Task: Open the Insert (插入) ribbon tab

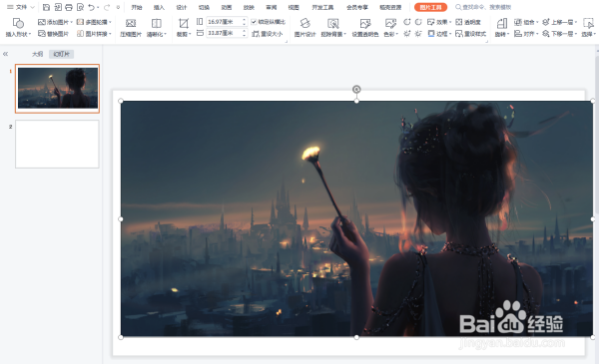Action: click(x=159, y=7)
